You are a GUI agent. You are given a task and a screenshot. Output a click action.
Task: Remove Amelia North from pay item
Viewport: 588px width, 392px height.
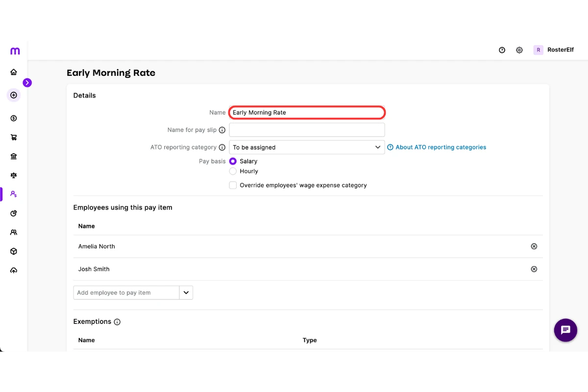pyautogui.click(x=534, y=246)
